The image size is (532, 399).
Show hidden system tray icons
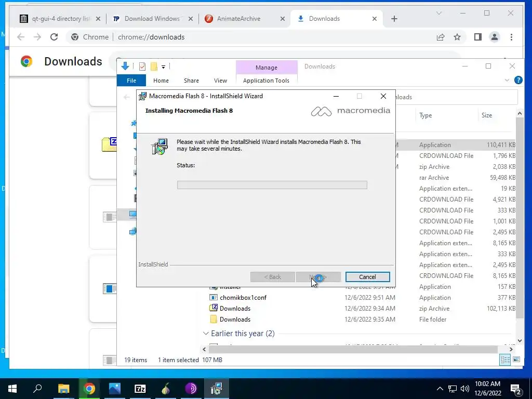(440, 389)
